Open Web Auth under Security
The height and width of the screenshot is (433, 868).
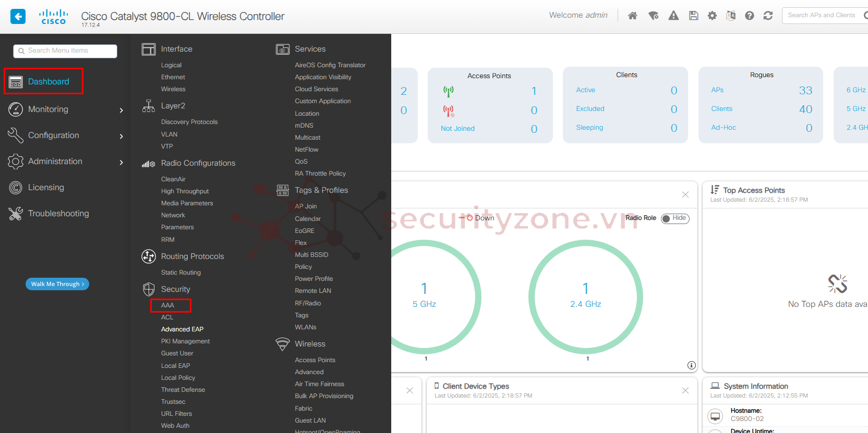pyautogui.click(x=175, y=426)
